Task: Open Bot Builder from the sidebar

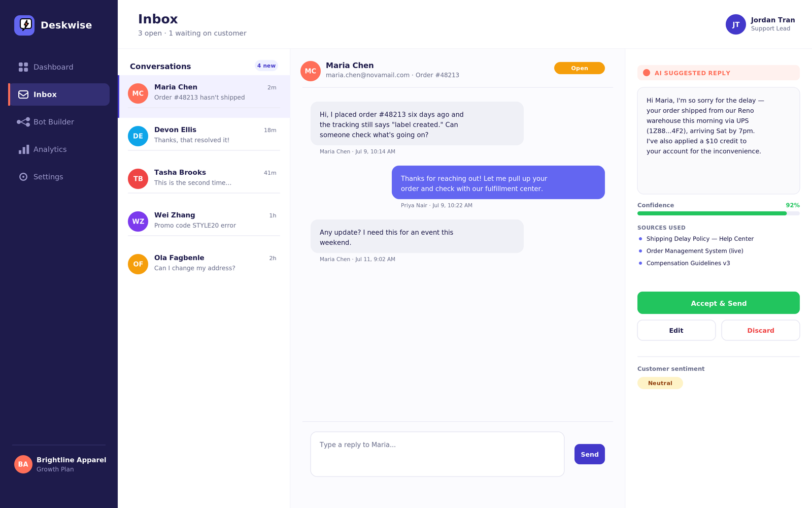Action: 59,122
